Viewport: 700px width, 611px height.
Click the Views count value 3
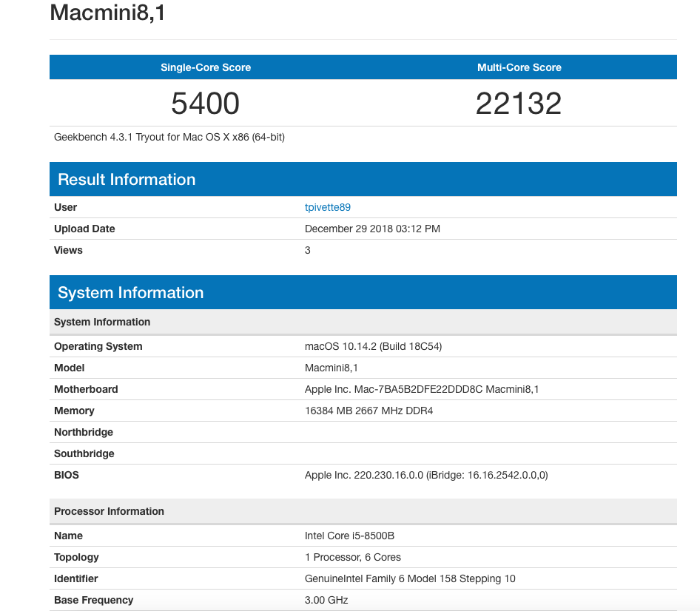coord(308,250)
